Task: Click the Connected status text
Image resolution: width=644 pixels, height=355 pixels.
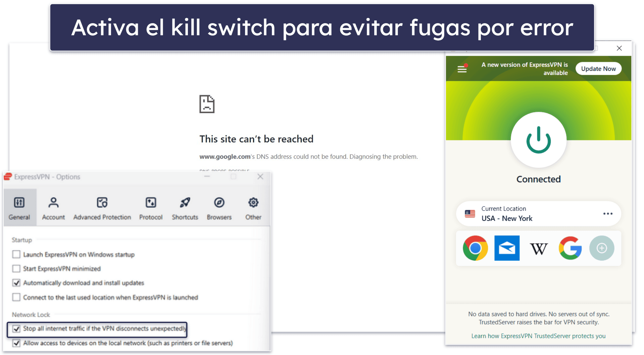Action: [x=538, y=179]
